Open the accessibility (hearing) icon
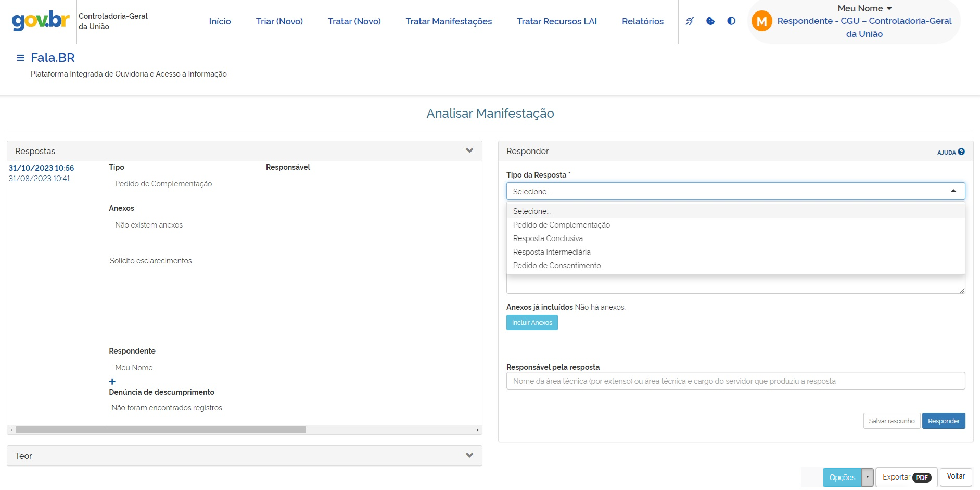This screenshot has height=490, width=980. [690, 21]
